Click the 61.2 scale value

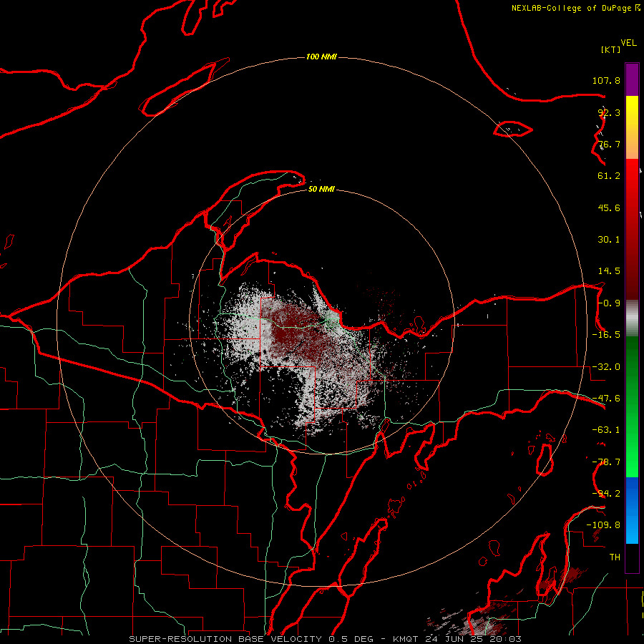pos(609,176)
